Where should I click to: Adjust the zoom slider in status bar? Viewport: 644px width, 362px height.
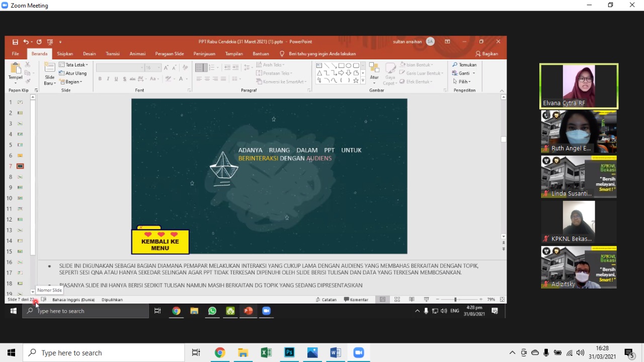[455, 300]
